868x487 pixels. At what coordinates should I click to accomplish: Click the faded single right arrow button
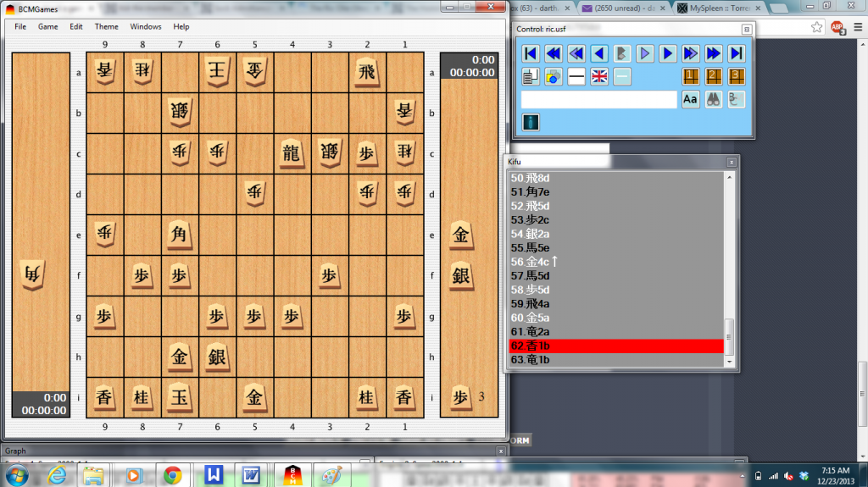click(x=645, y=53)
